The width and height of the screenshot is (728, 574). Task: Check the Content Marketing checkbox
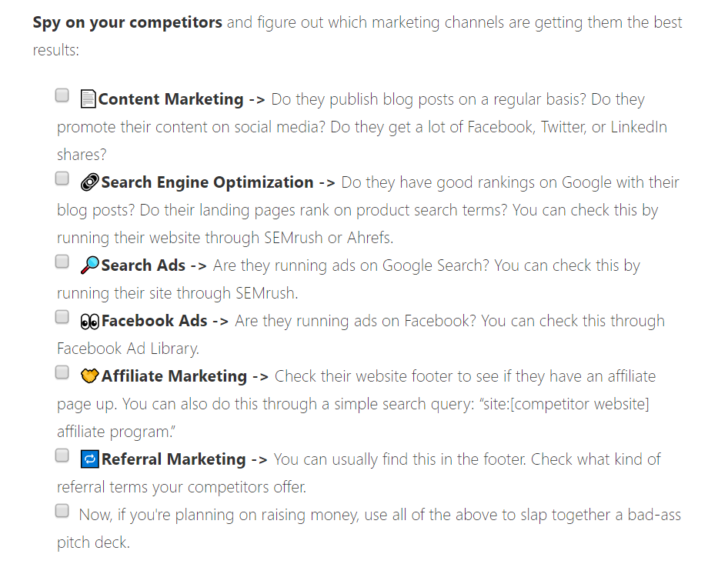(62, 95)
